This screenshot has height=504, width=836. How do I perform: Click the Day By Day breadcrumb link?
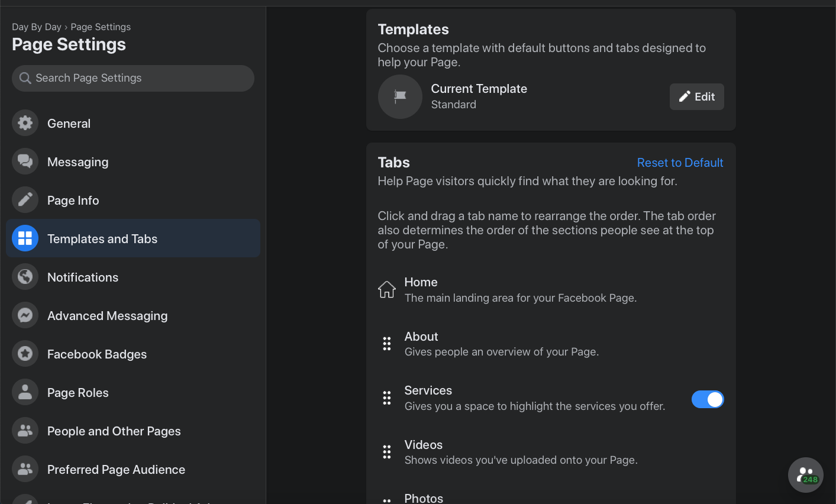pyautogui.click(x=37, y=27)
